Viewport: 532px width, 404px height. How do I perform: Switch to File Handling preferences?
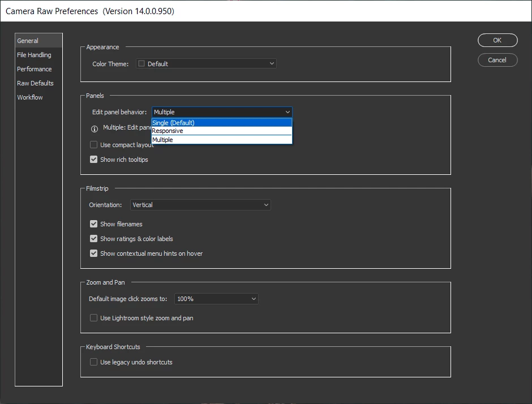(38, 55)
